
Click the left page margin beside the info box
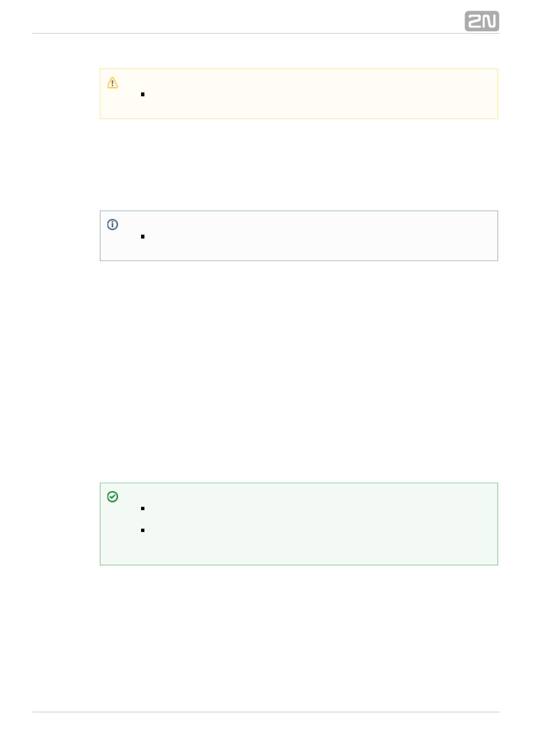pos(65,236)
